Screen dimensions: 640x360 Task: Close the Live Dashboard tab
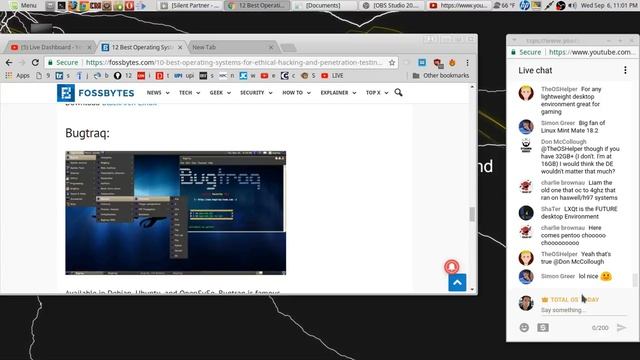pos(89,47)
